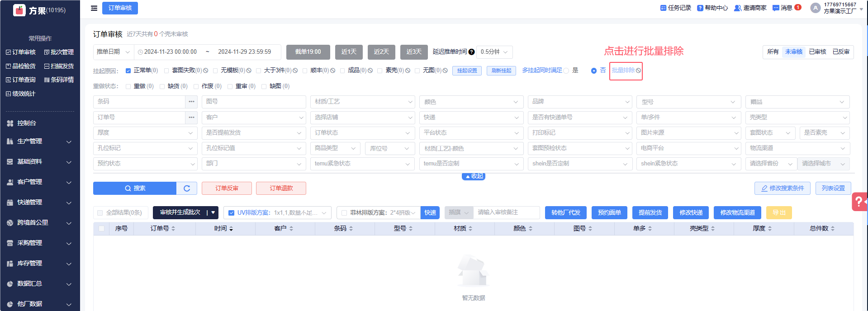Click the help question mark beside 延迟推单时间
The image size is (868, 311).
472,52
